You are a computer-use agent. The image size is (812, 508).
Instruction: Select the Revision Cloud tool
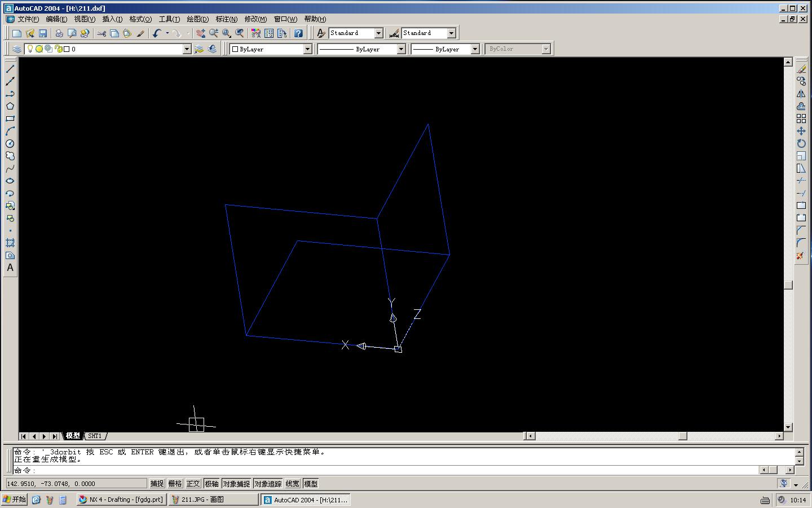(10, 156)
